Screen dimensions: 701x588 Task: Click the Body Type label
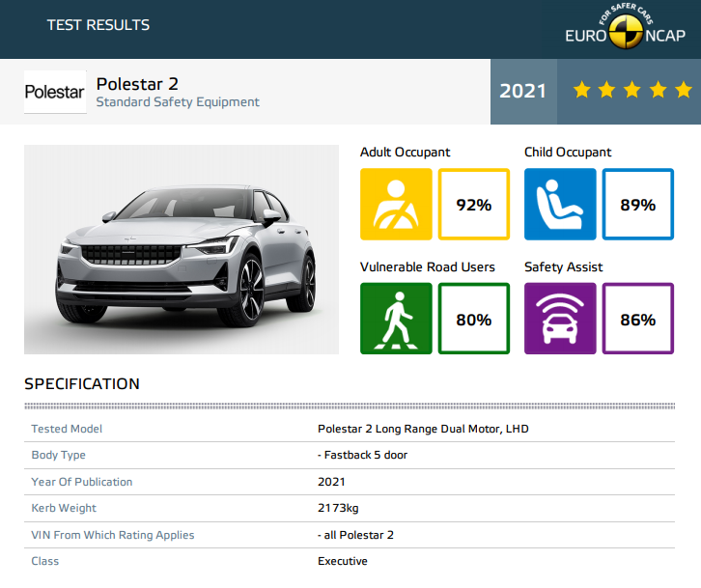click(x=59, y=455)
